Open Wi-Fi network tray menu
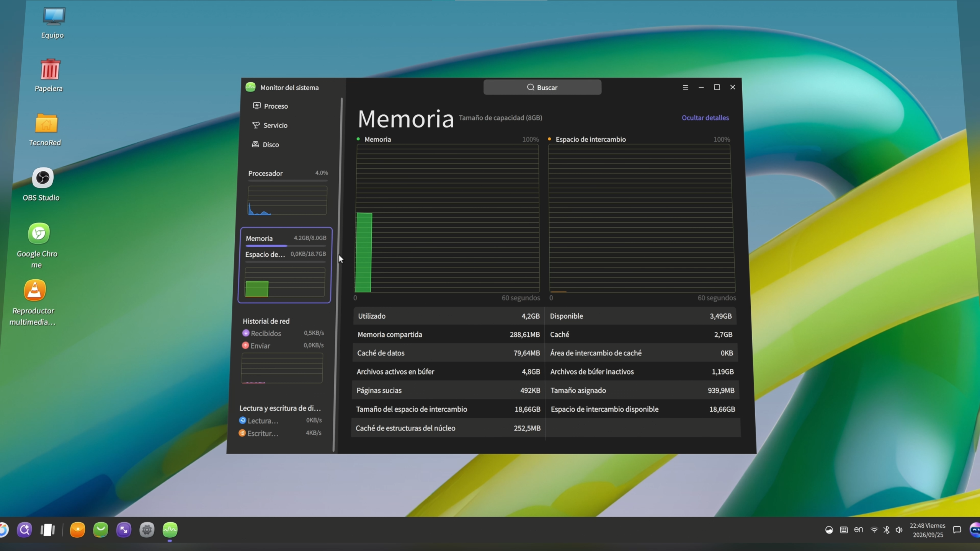Image resolution: width=980 pixels, height=551 pixels. click(874, 530)
